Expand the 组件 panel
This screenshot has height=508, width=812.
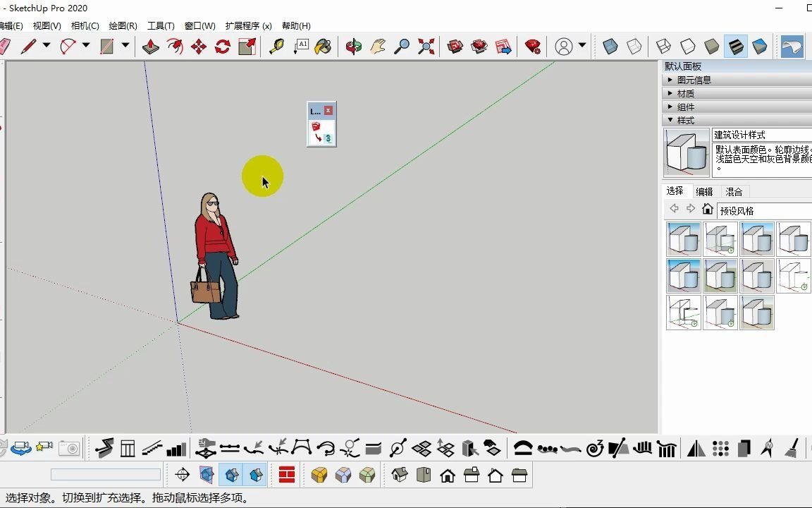coord(737,107)
